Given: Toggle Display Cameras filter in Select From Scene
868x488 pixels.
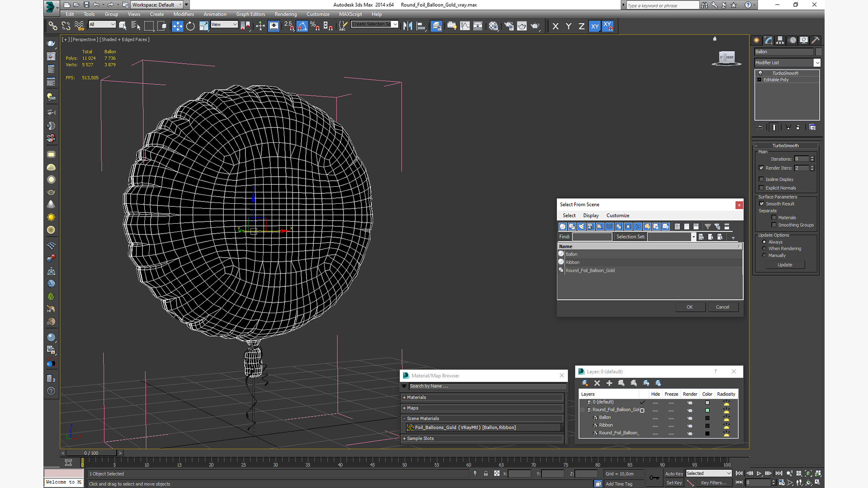Looking at the screenshot, I should [x=591, y=226].
